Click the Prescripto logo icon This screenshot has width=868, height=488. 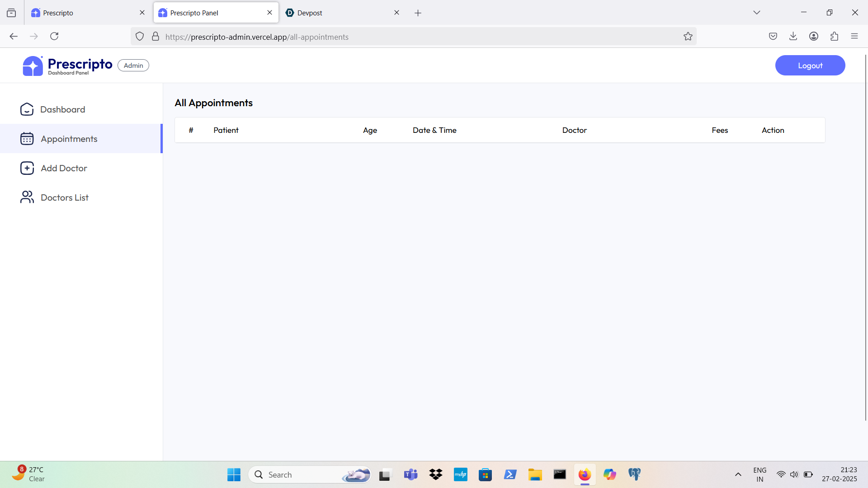pyautogui.click(x=33, y=66)
